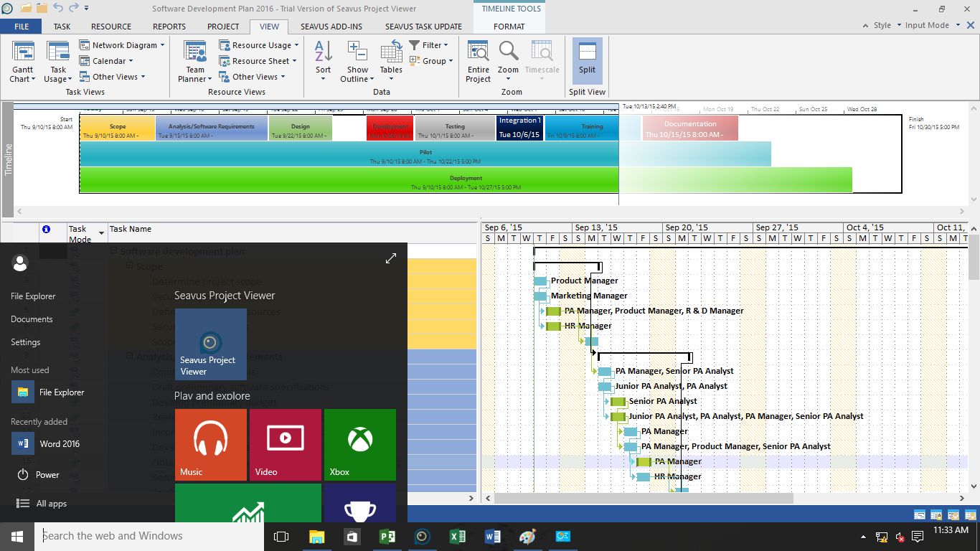980x551 pixels.
Task: Open the Filter dropdown
Action: 429,45
